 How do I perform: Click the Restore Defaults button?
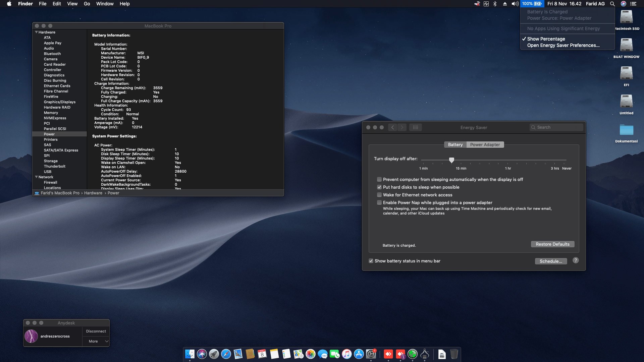[x=552, y=244]
